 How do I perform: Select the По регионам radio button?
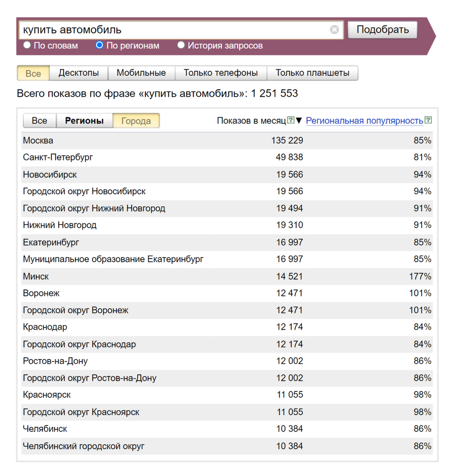(99, 45)
